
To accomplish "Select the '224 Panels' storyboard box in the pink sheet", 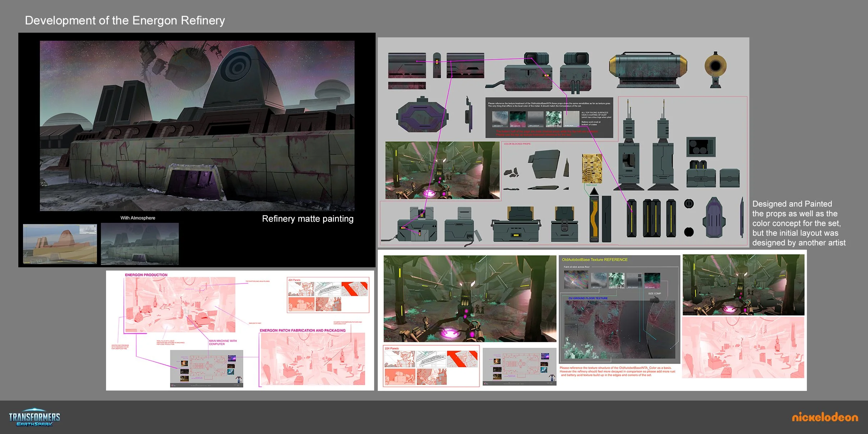I will tap(328, 295).
